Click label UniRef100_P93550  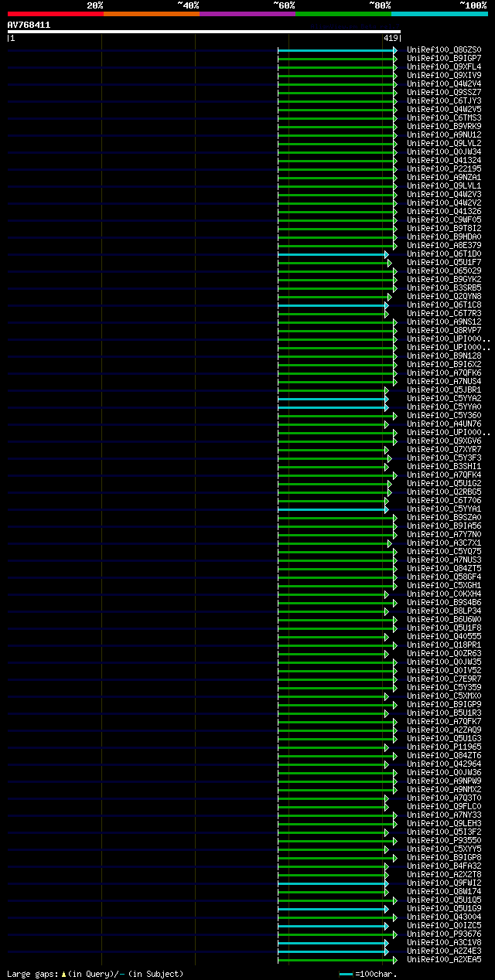point(444,840)
